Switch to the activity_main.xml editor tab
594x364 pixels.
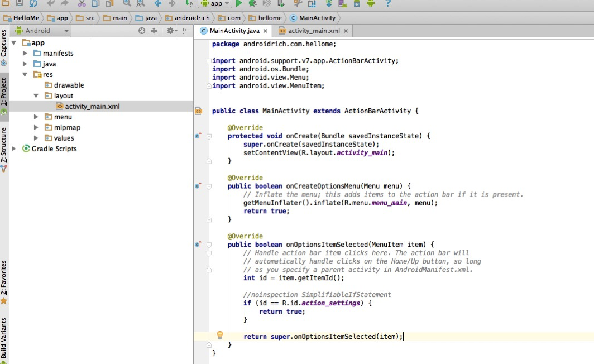313,31
